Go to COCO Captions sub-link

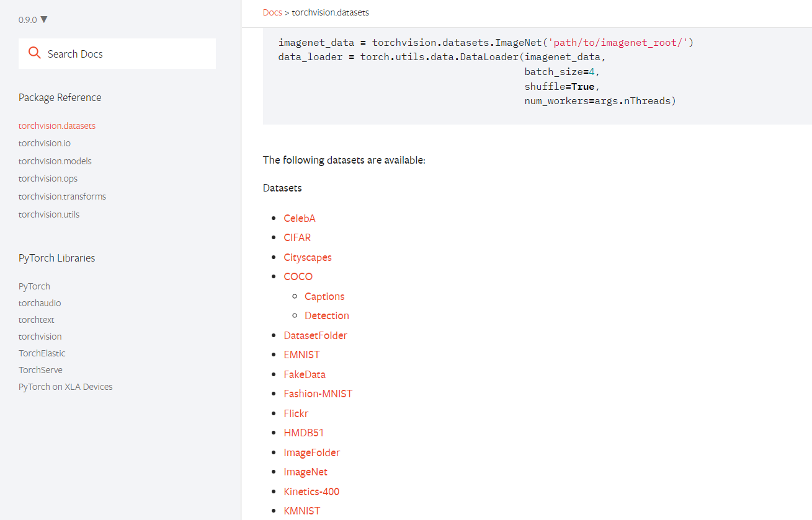click(324, 296)
